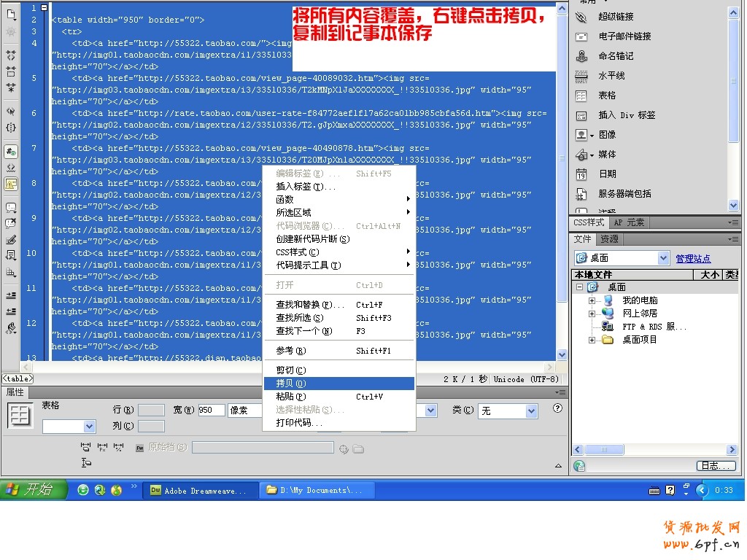Open the 图像 (image) dropdown arrow
Viewport: 747px width, 560px height.
click(591, 134)
